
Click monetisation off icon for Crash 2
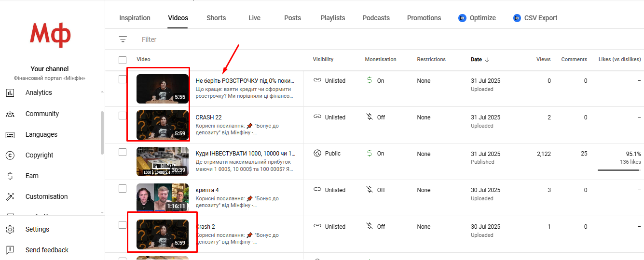pyautogui.click(x=369, y=226)
